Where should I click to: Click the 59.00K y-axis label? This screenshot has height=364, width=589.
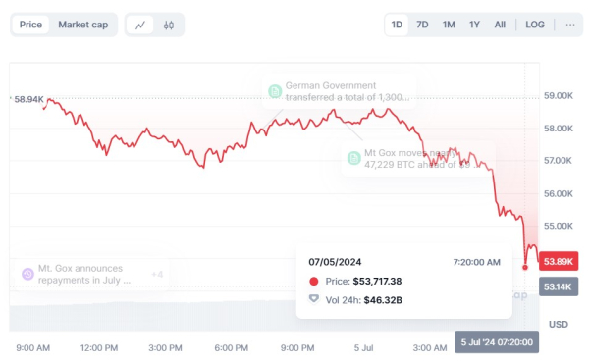(x=559, y=96)
